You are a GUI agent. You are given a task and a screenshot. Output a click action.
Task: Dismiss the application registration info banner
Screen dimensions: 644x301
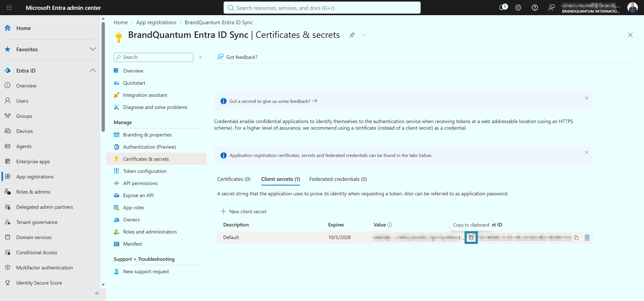[586, 152]
